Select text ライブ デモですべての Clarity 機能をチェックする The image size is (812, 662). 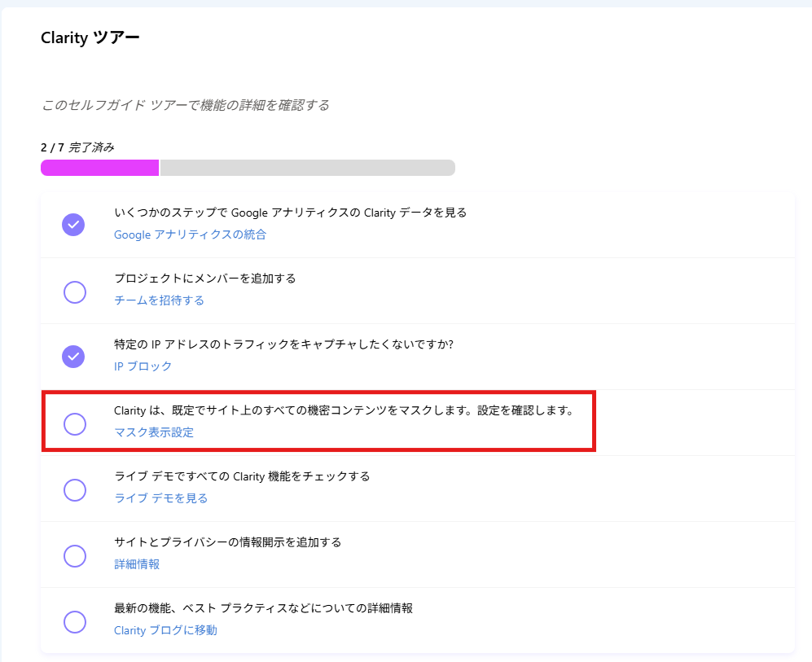(x=242, y=476)
